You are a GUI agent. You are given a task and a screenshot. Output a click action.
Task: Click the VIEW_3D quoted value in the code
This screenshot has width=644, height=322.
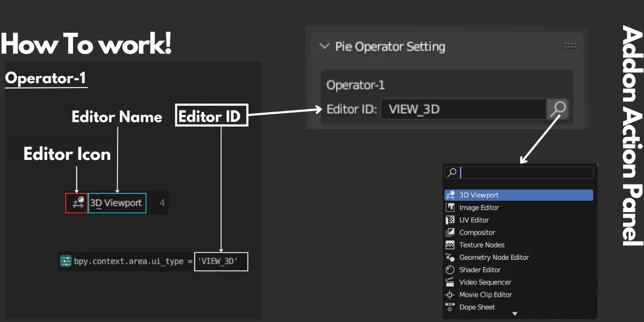click(x=221, y=261)
